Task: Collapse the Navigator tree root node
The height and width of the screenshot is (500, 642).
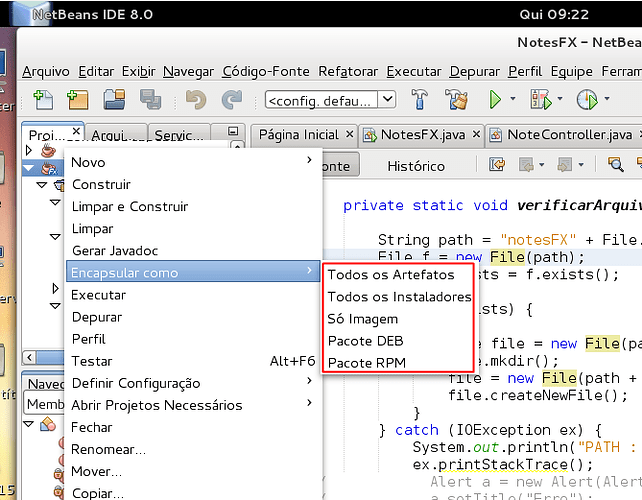Action: click(x=29, y=424)
